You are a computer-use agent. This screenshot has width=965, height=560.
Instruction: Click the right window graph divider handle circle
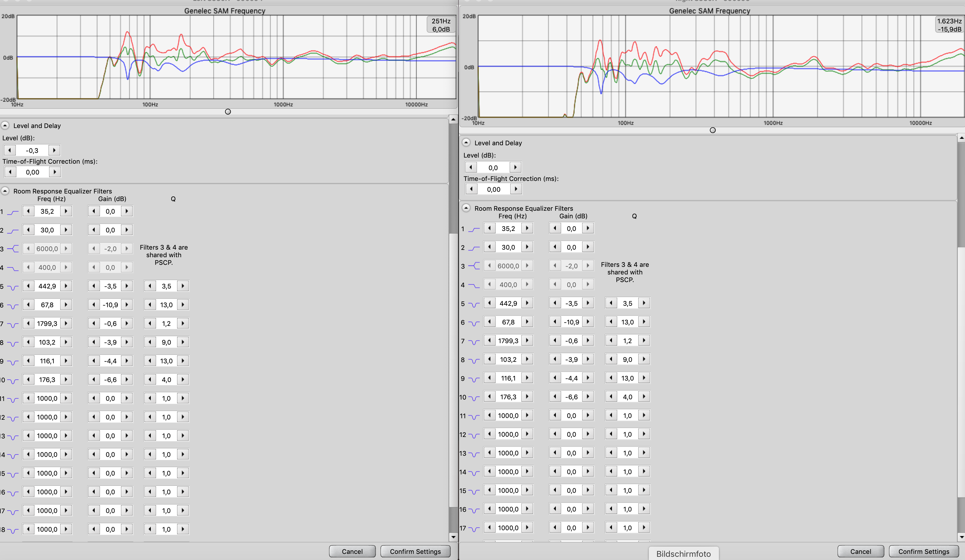(713, 130)
